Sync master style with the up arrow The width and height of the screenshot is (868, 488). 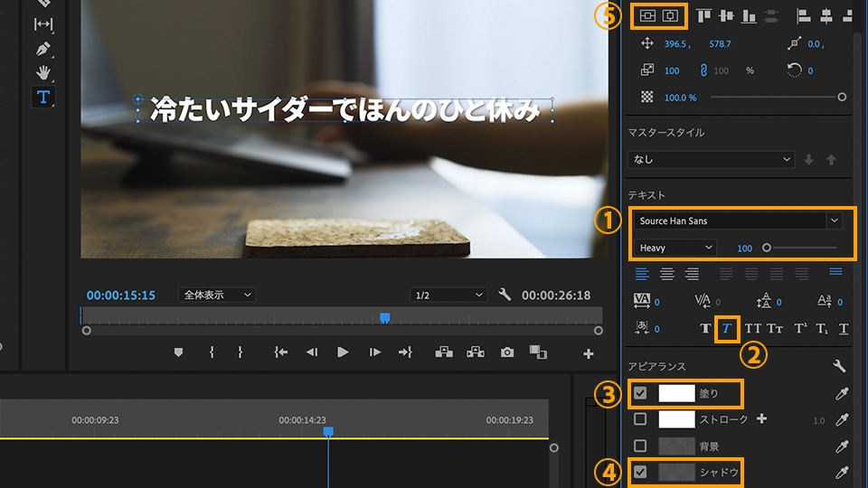tap(831, 160)
